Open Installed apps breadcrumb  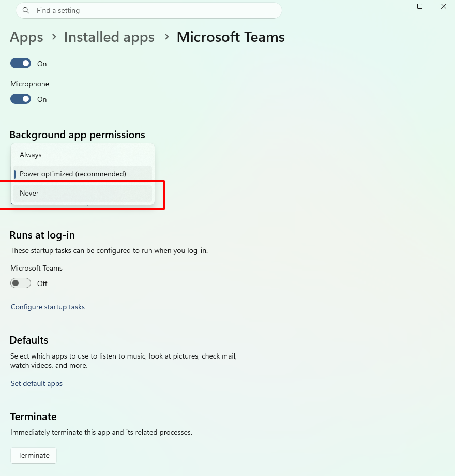coord(109,37)
